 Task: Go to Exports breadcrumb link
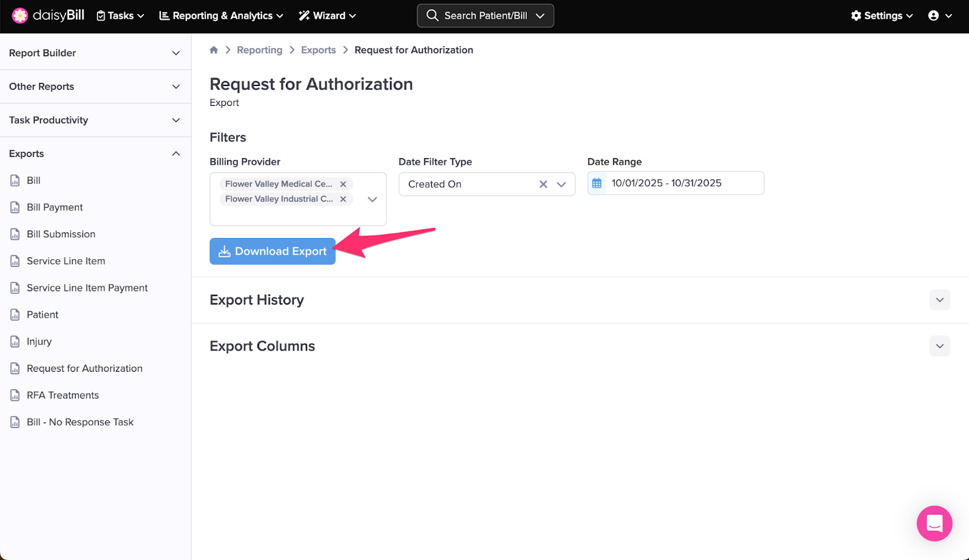tap(318, 50)
